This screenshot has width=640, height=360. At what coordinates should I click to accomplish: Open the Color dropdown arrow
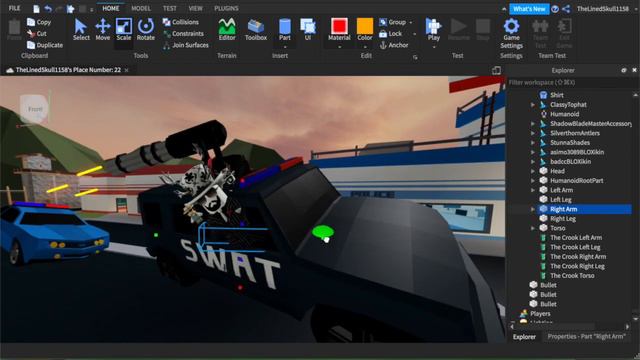tap(364, 47)
